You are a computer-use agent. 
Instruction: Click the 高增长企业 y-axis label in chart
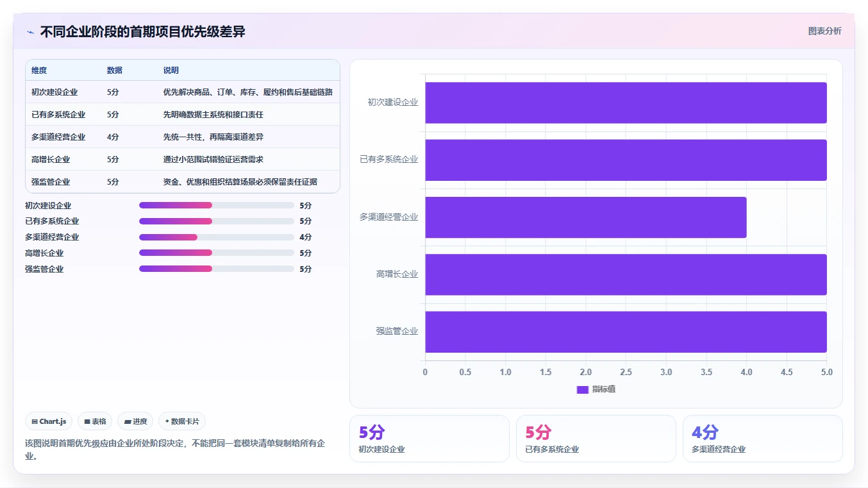coord(397,274)
